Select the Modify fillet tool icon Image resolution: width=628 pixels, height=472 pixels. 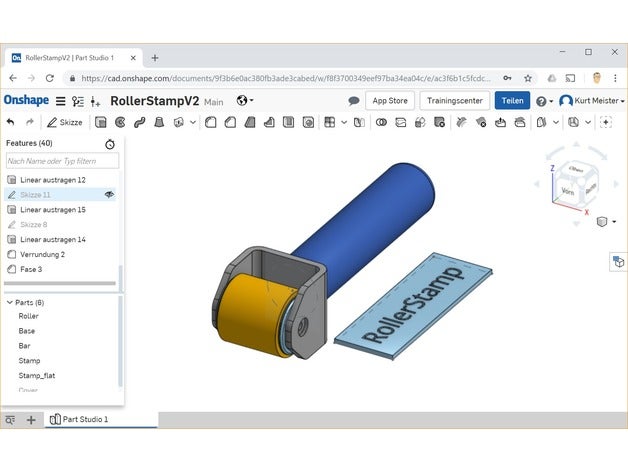click(x=461, y=122)
